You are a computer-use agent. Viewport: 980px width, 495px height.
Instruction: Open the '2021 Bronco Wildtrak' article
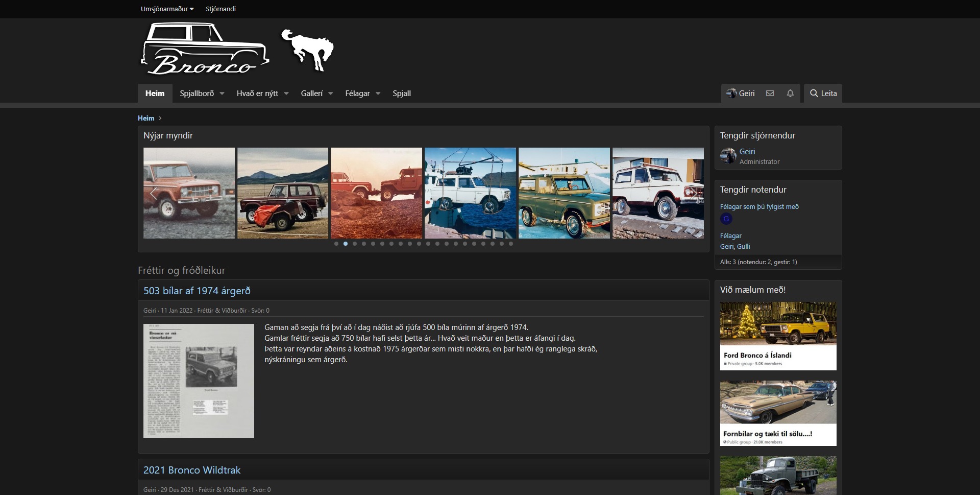coord(191,470)
